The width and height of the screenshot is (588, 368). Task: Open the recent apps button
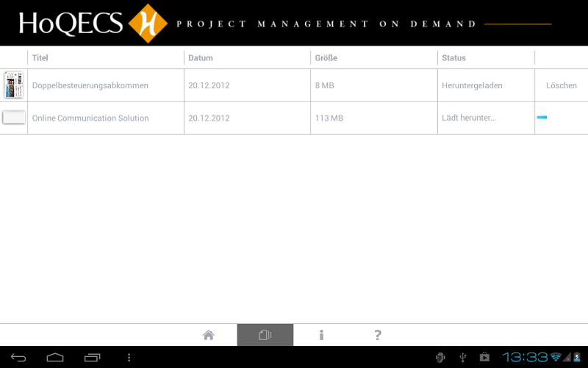[93, 358]
